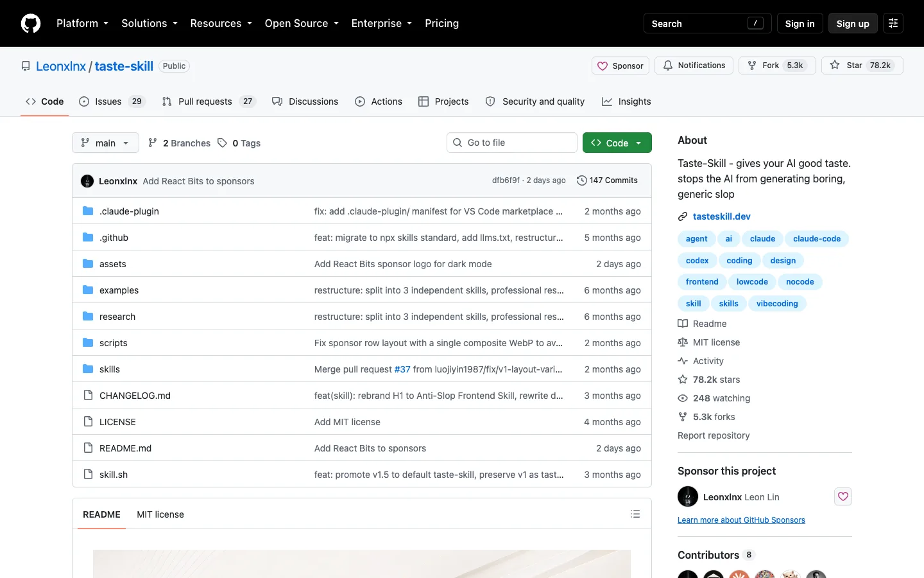Open the skill.sh file
This screenshot has width=924, height=578.
pyautogui.click(x=114, y=475)
